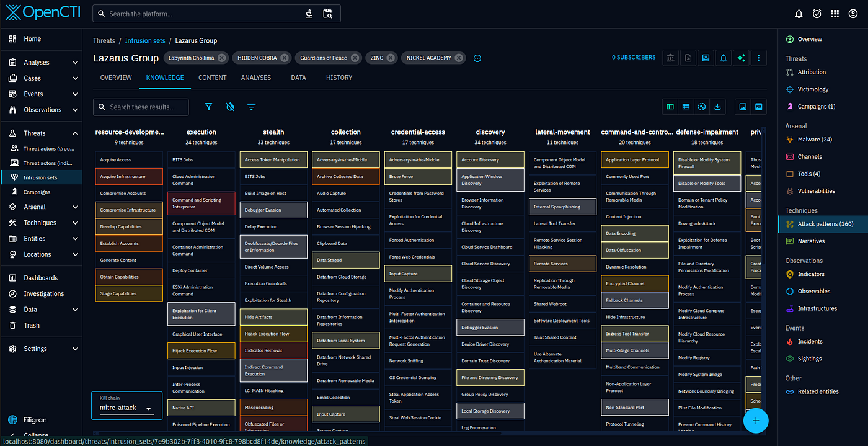
Task: Open the export download tray icon
Action: pyautogui.click(x=706, y=58)
